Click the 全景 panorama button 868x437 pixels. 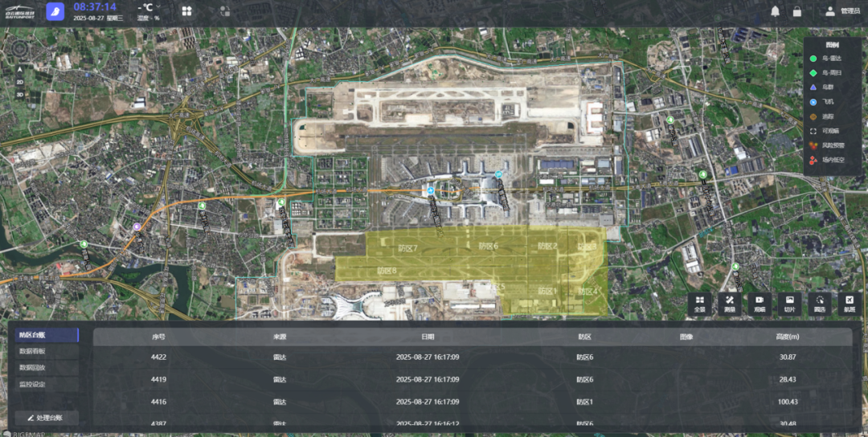[x=699, y=304]
